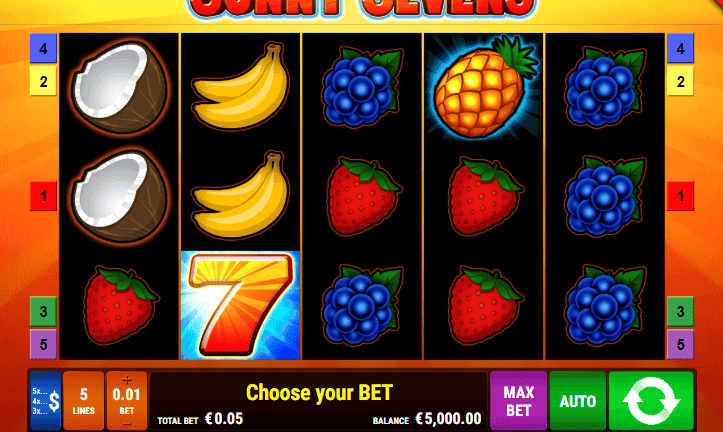Viewport: 723px width, 432px height.
Task: Click the glowing pineapple symbol
Action: pyautogui.click(x=483, y=87)
